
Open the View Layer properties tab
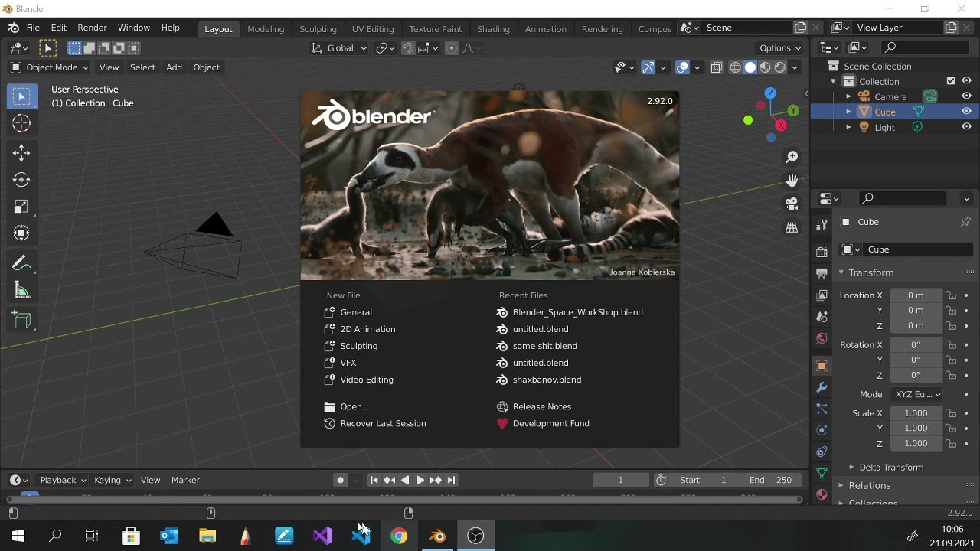click(x=822, y=295)
